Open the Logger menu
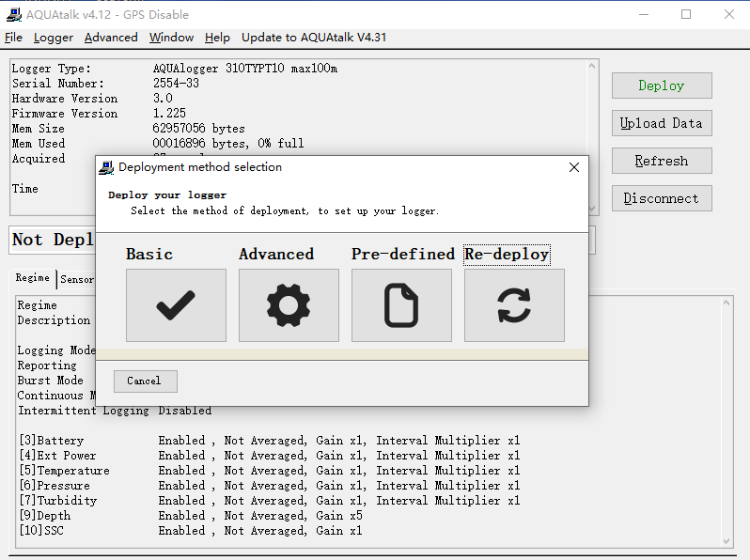750x560 pixels. point(53,38)
